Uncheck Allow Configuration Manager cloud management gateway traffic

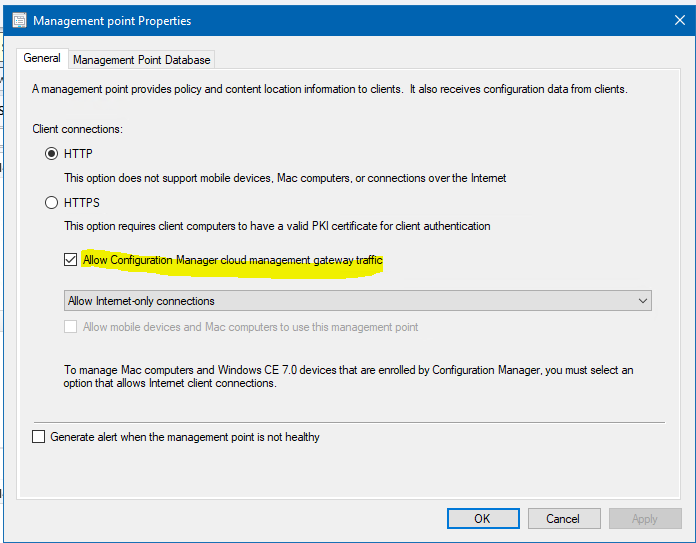[x=71, y=259]
